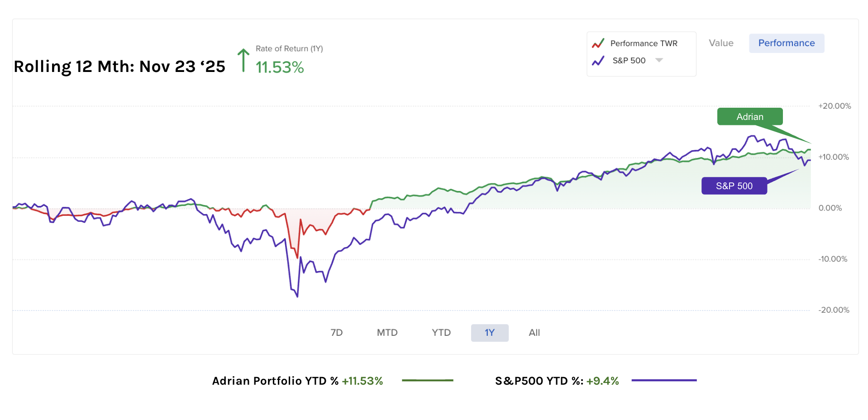
Task: Expand the S&P 500 benchmark dropdown arrow
Action: click(659, 60)
